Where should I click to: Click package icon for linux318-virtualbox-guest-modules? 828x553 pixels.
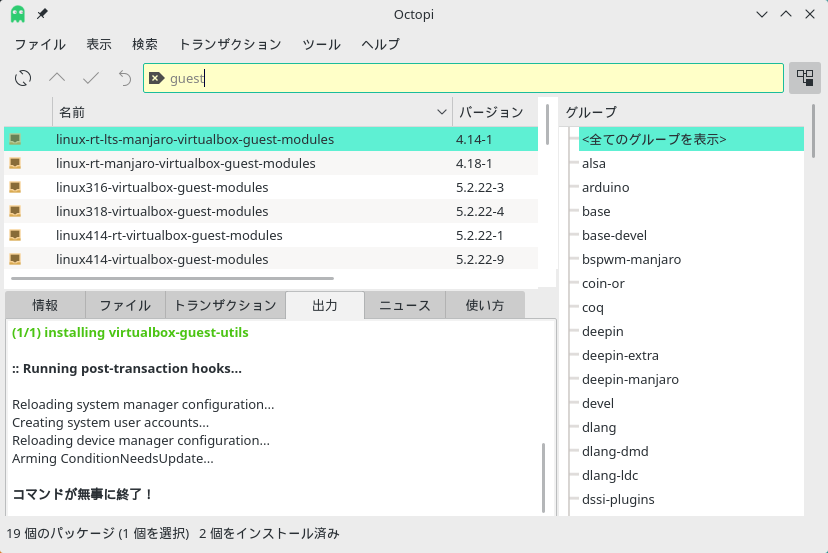[15, 211]
